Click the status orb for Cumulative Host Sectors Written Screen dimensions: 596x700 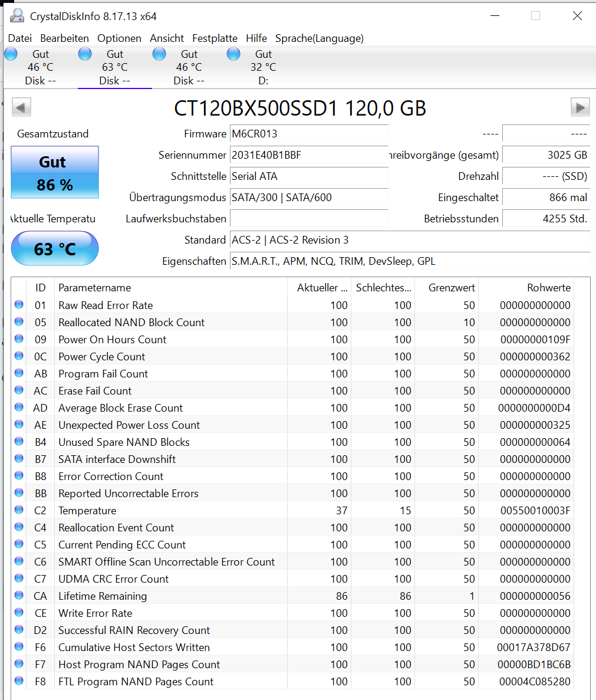(19, 646)
